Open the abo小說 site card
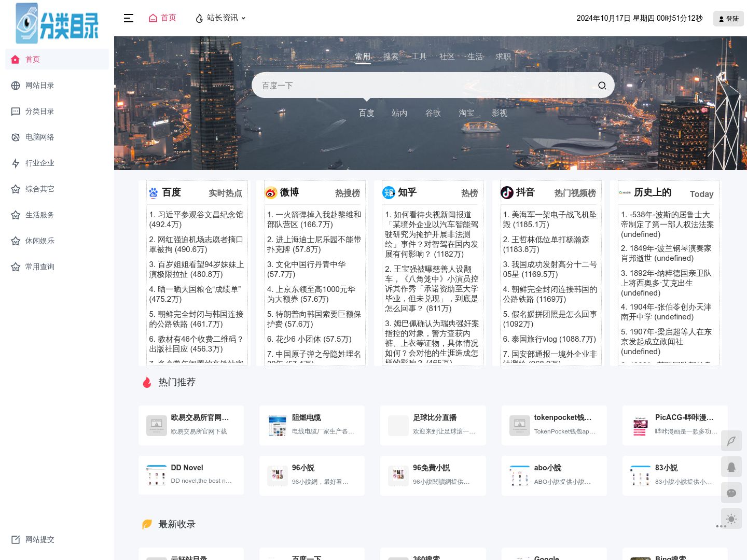 (554, 475)
